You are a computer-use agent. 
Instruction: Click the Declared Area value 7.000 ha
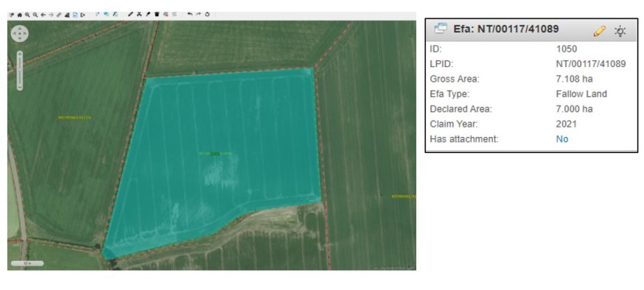(x=574, y=109)
